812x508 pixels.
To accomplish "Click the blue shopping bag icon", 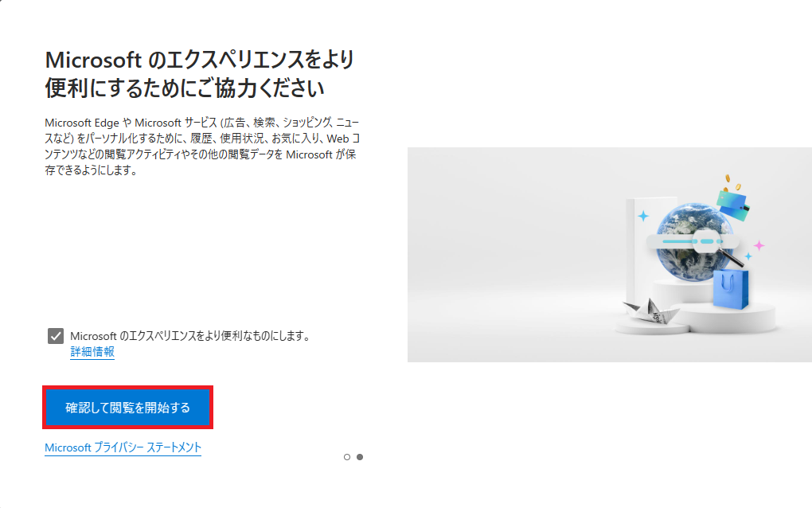I will tap(731, 290).
